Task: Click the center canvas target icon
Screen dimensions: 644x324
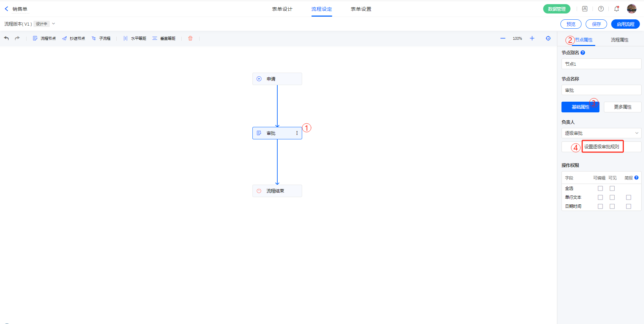Action: click(x=548, y=38)
